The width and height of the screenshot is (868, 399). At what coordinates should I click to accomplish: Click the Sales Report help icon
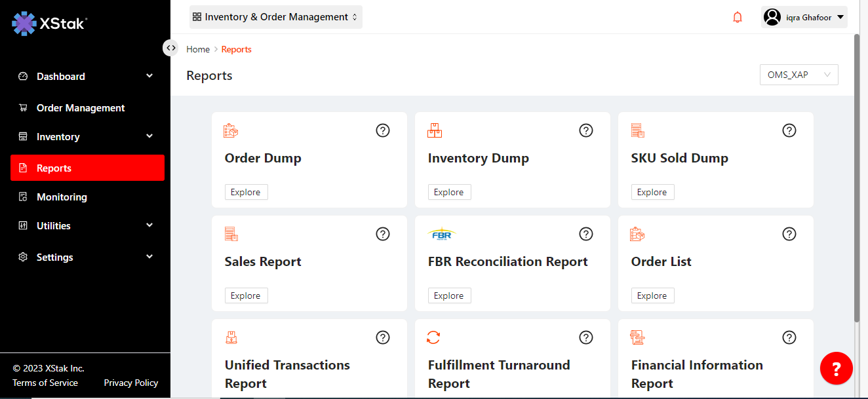pyautogui.click(x=383, y=234)
